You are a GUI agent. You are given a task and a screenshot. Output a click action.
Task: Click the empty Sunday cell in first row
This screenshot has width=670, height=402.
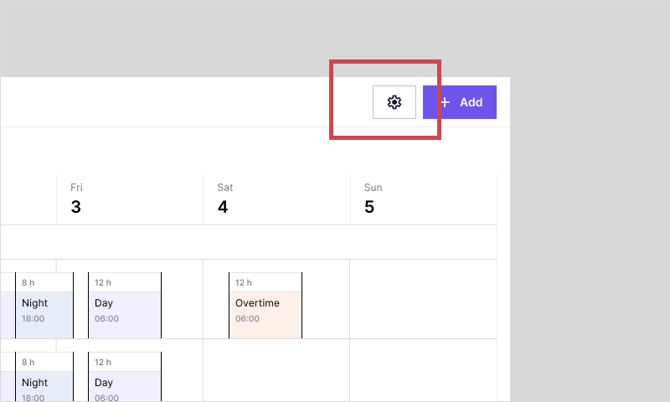(423, 300)
